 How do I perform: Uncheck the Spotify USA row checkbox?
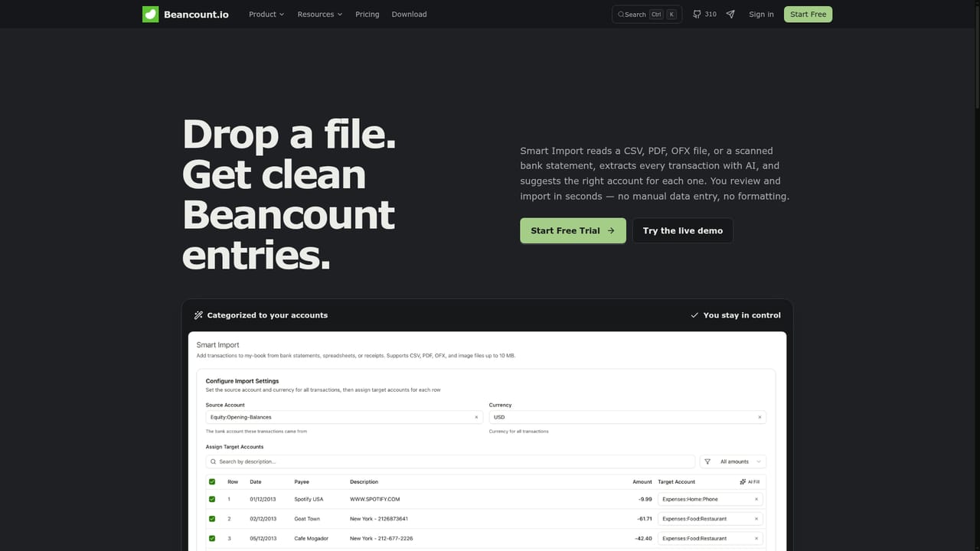pyautogui.click(x=212, y=499)
